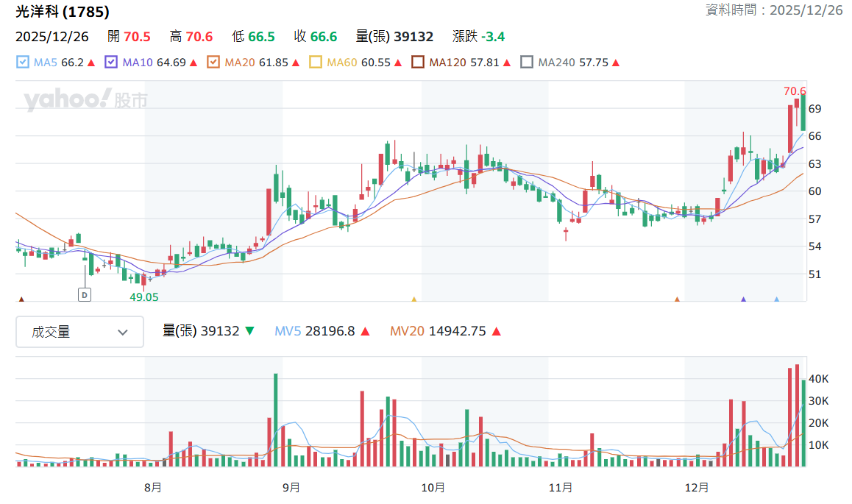
Task: Toggle off the MA20 checkbox
Action: click(x=213, y=62)
